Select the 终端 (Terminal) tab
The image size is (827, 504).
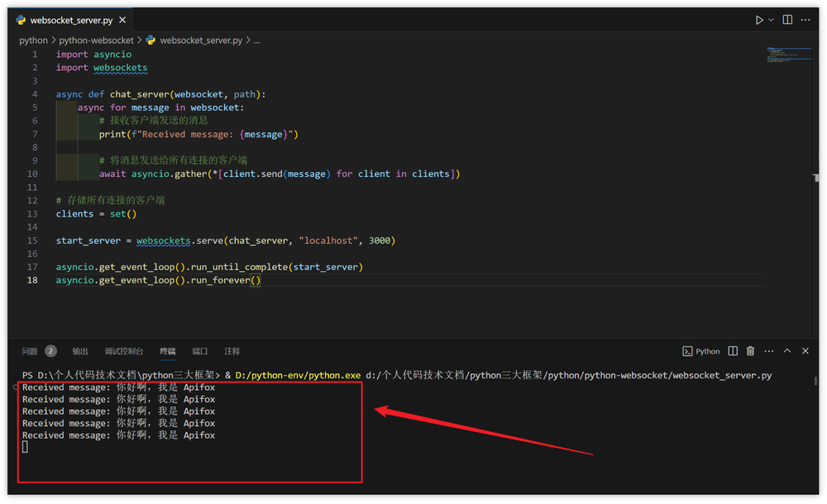coord(168,351)
